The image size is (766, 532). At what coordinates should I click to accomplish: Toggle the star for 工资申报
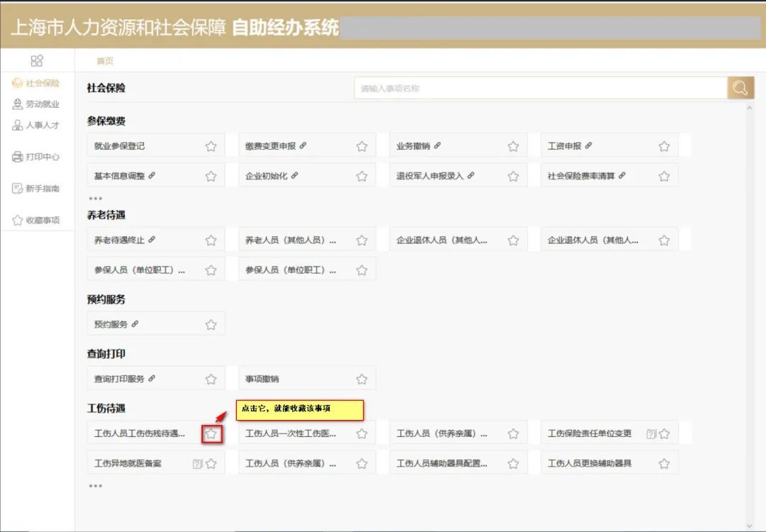664,146
